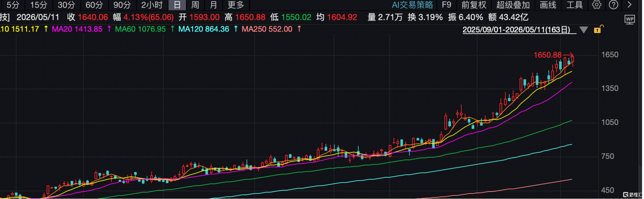This screenshot has height=199, width=644.
Task: Click the average price 1604.92 value
Action: click(x=342, y=17)
